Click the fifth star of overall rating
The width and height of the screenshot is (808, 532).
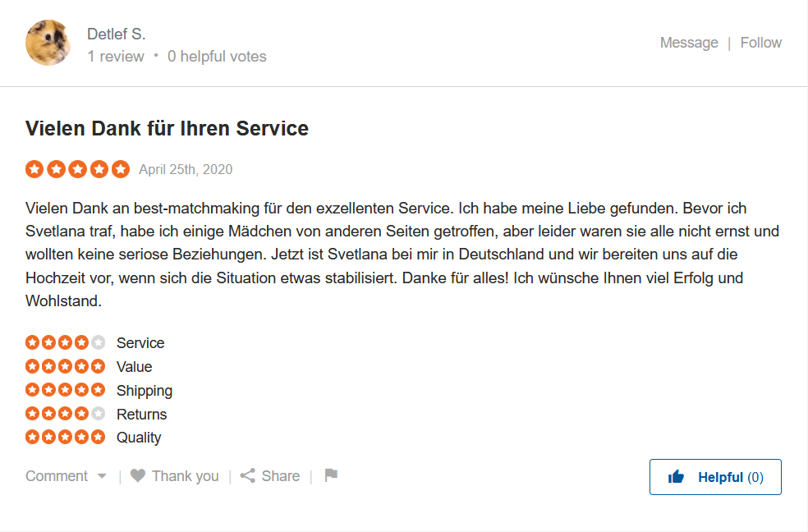point(121,169)
